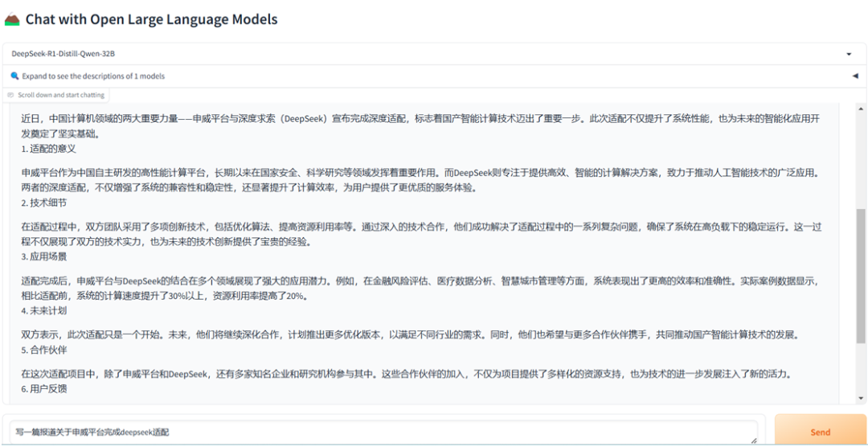Click heading '3. 应用场景'

44,257
